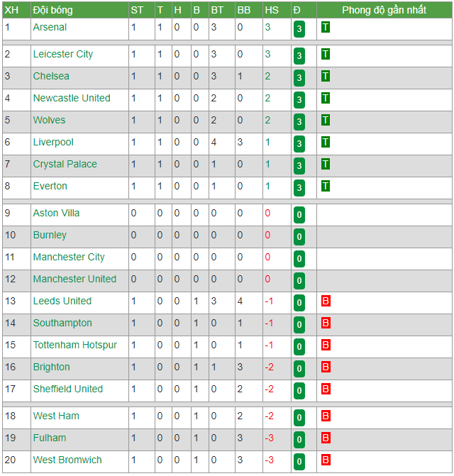Click Manchester City's points badge 0
This screenshot has width=454, height=476.
299,259
